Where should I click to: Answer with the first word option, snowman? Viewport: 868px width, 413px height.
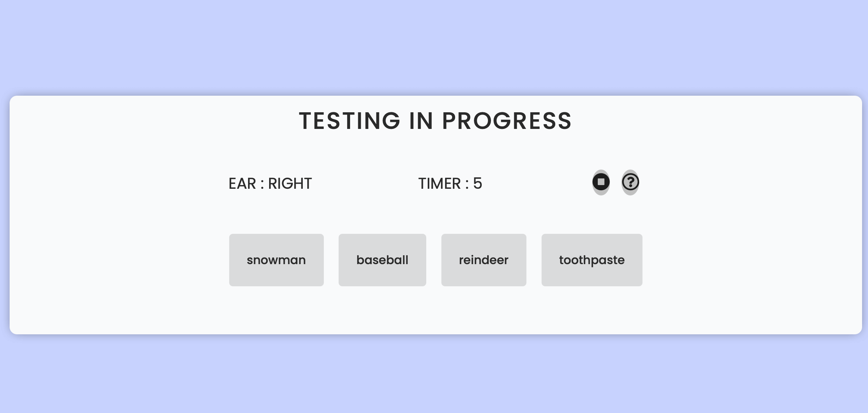276,260
